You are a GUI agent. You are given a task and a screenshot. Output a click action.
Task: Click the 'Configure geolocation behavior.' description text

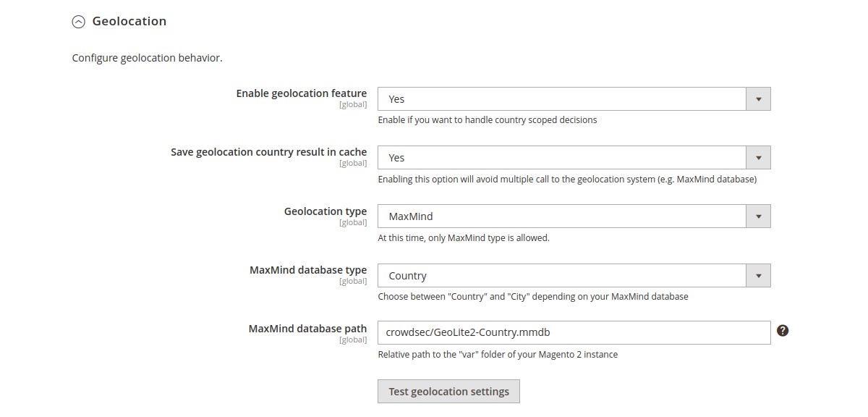[x=147, y=58]
